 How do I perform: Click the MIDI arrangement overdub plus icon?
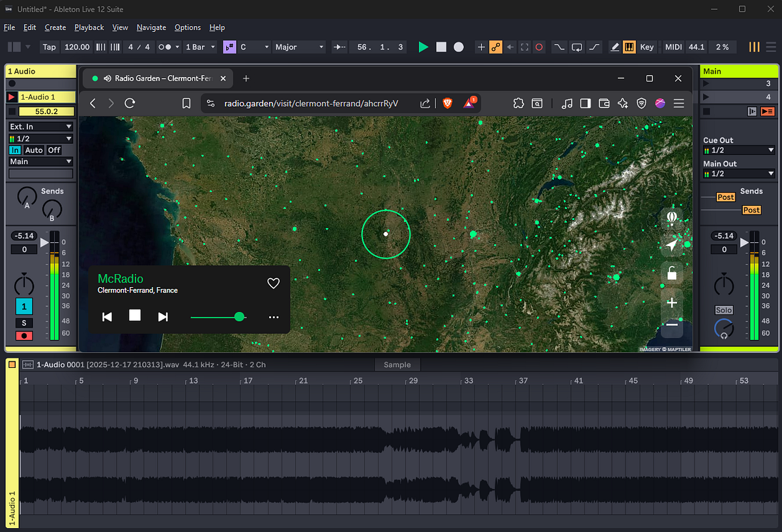pos(481,47)
